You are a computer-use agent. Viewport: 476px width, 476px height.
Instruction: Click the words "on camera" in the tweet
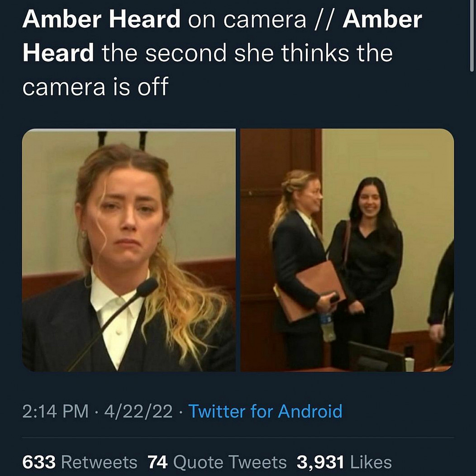point(247,19)
